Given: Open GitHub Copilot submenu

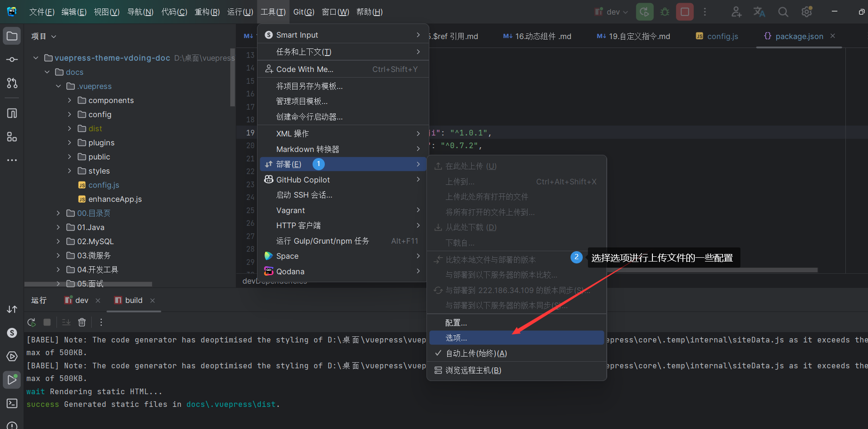Looking at the screenshot, I should (x=343, y=180).
